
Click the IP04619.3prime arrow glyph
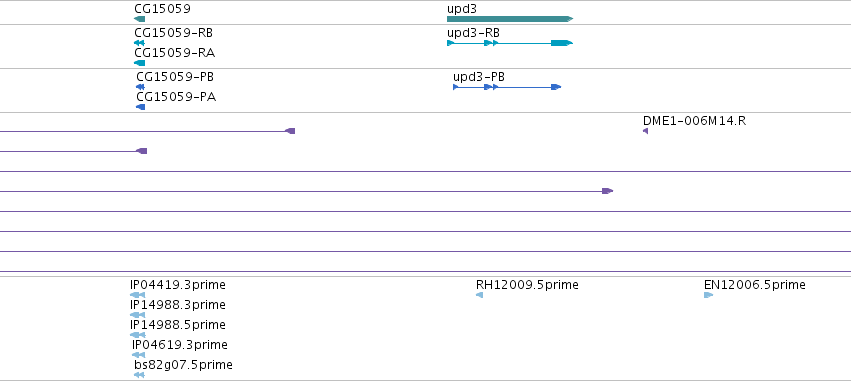click(139, 355)
